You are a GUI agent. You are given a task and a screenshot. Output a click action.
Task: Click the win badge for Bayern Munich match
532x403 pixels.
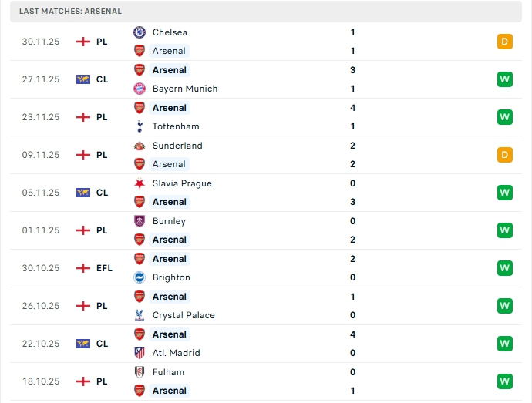pyautogui.click(x=505, y=79)
